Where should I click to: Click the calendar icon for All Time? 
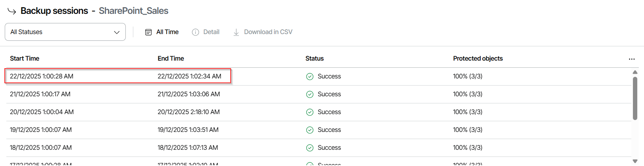point(148,32)
